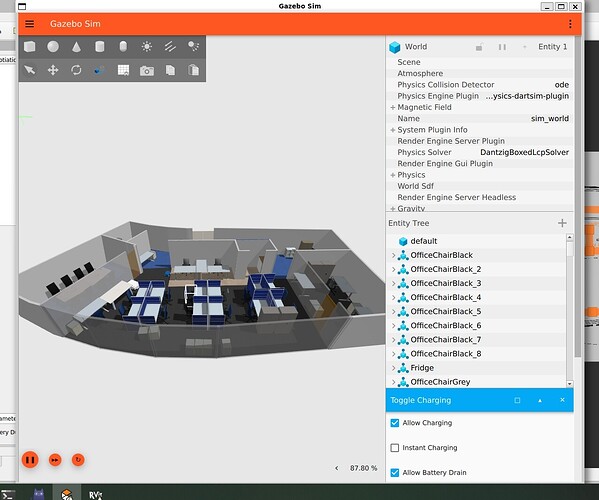Screen dimensions: 599x500
Task: Pause the simulation
Action: tap(30, 460)
